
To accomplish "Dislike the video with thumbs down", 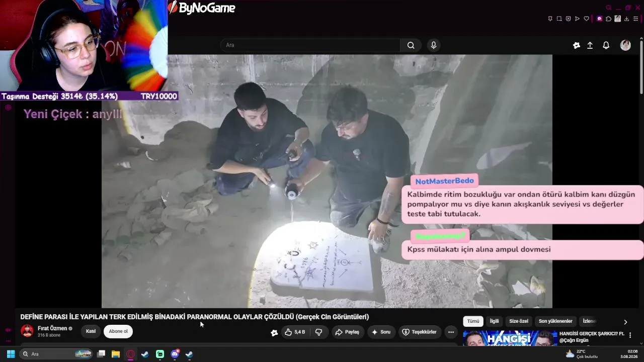I will 318,332.
